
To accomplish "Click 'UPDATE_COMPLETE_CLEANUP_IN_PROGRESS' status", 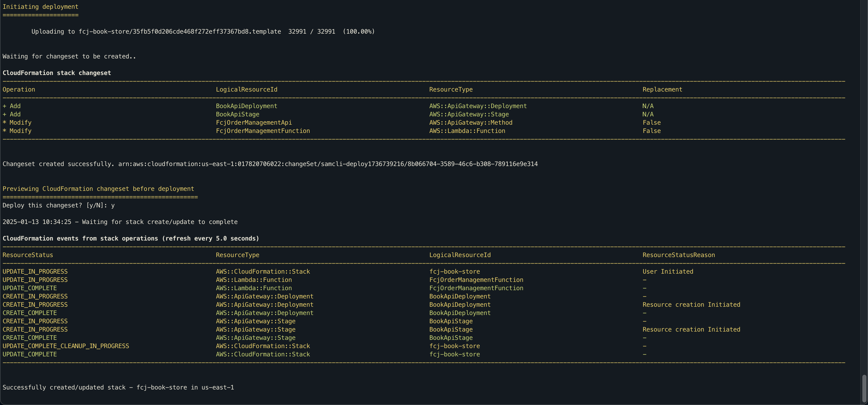I will coord(66,346).
